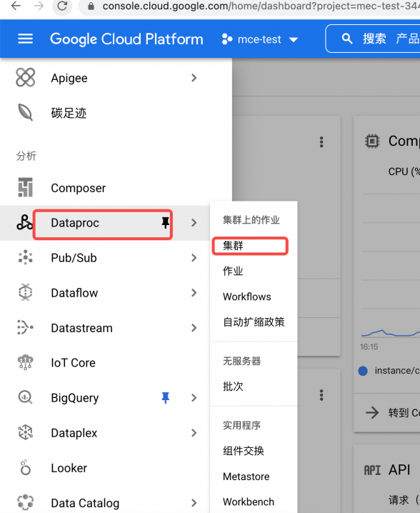Click the Pub/Sub icon
The width and height of the screenshot is (420, 513).
coord(25,257)
